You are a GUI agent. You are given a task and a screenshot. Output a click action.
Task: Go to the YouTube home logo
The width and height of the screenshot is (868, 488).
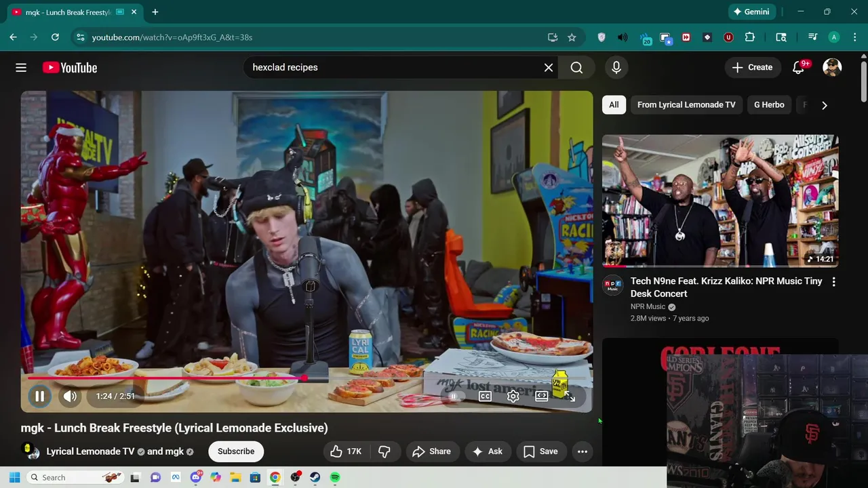coord(70,68)
